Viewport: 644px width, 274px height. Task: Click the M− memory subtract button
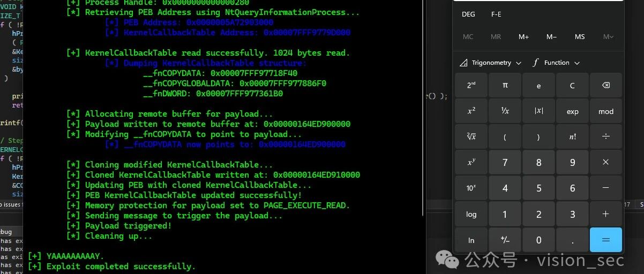[552, 37]
